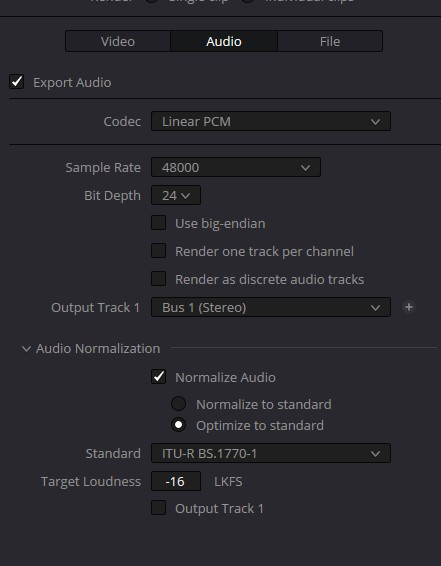The width and height of the screenshot is (441, 566).
Task: Select Normalize to standard radio option
Action: [178, 404]
